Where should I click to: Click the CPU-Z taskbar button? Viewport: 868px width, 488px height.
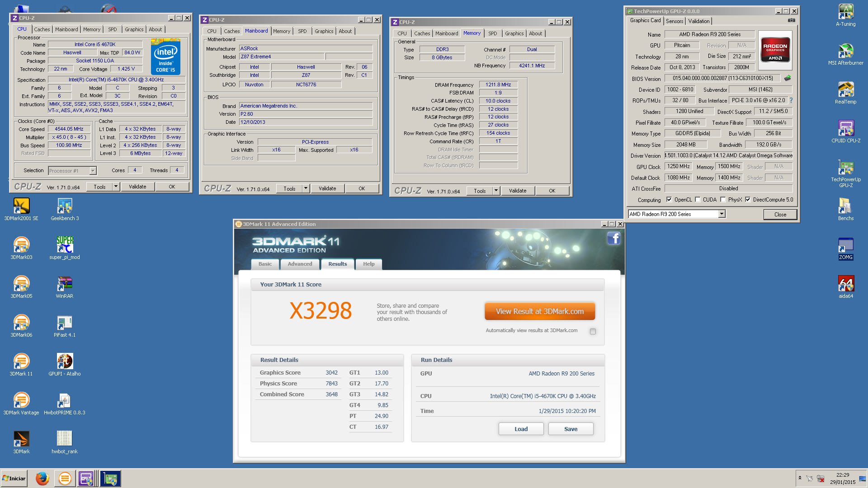point(86,478)
